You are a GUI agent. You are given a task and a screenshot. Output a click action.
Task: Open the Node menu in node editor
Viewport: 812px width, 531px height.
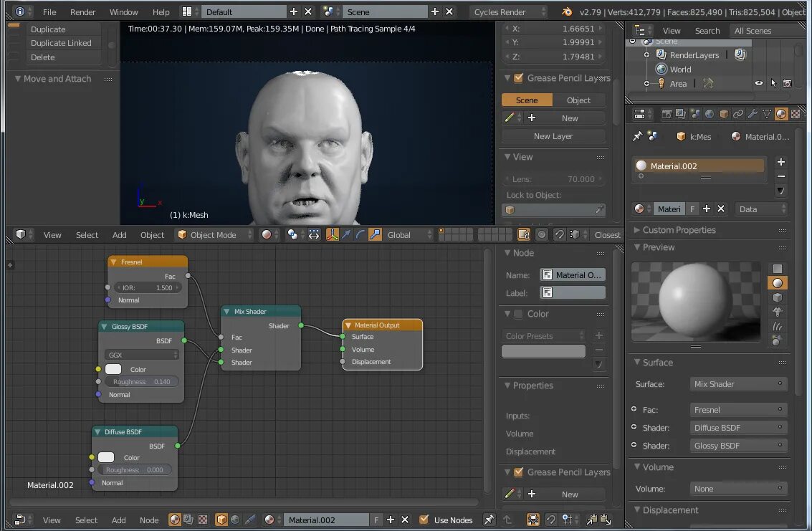coord(149,520)
